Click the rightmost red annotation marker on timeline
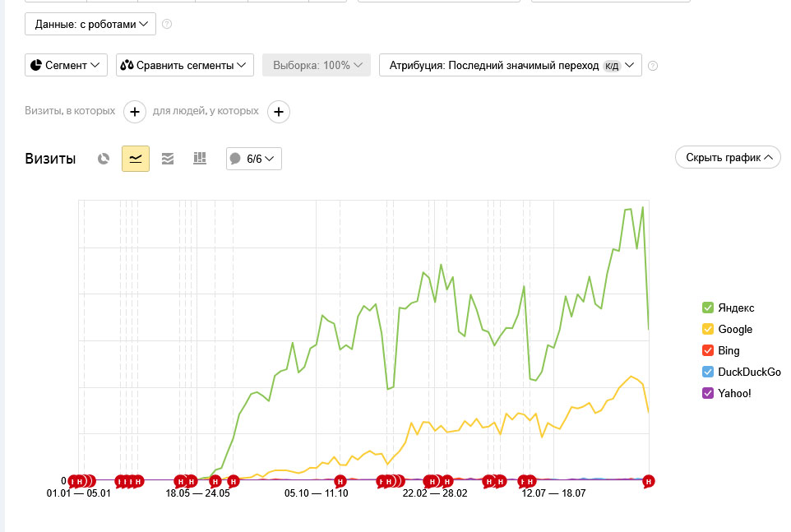 click(648, 481)
